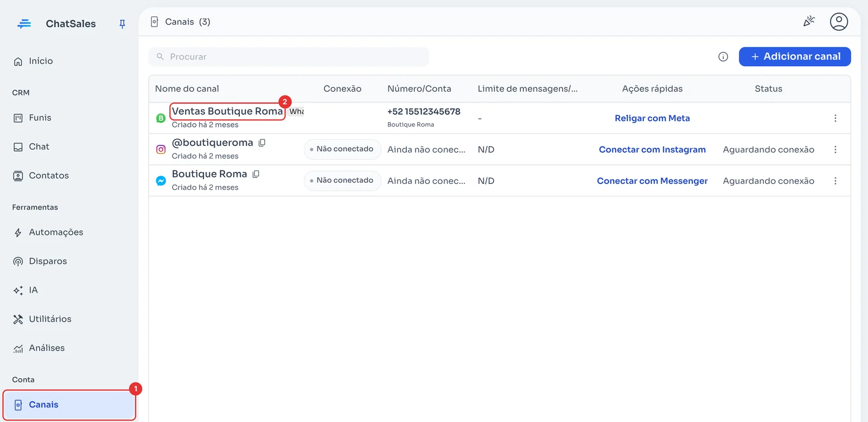The width and height of the screenshot is (868, 422).
Task: Copy the Boutique Roma Messenger channel name
Action: [x=256, y=174]
